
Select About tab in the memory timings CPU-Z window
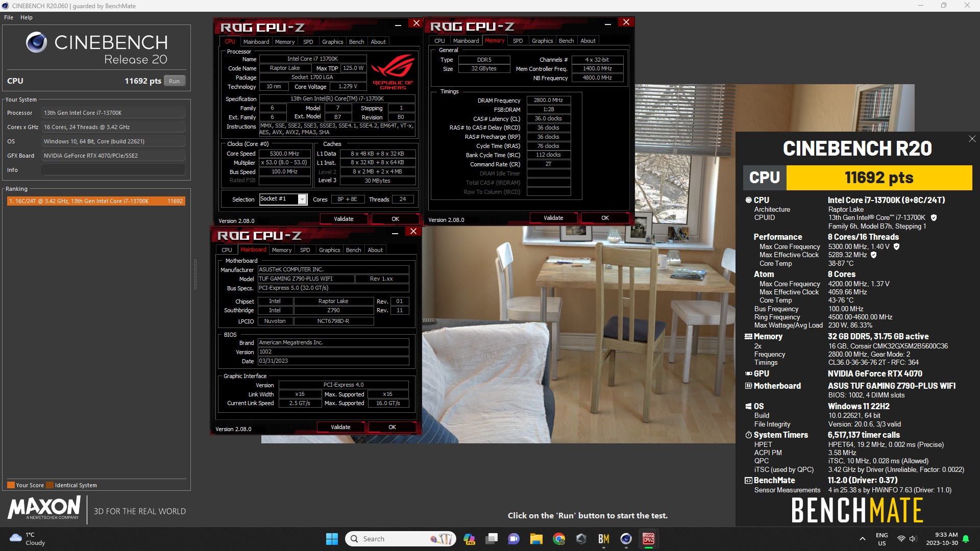point(587,41)
